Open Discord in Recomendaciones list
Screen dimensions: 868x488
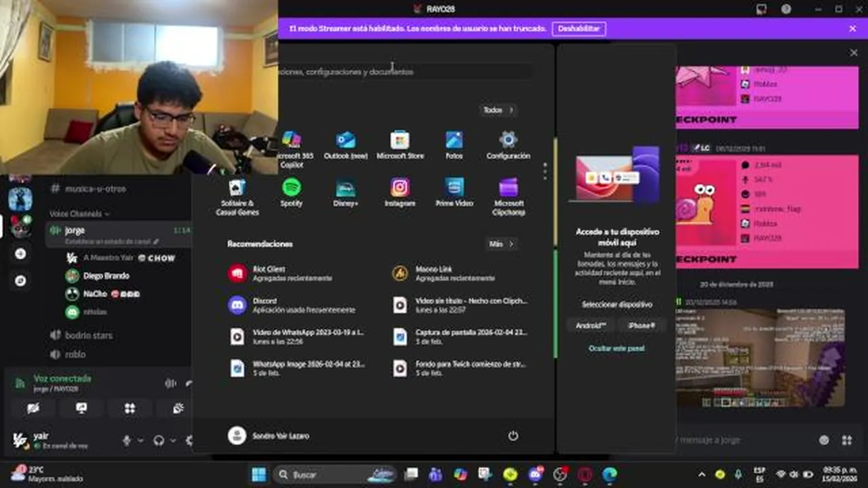(x=292, y=305)
